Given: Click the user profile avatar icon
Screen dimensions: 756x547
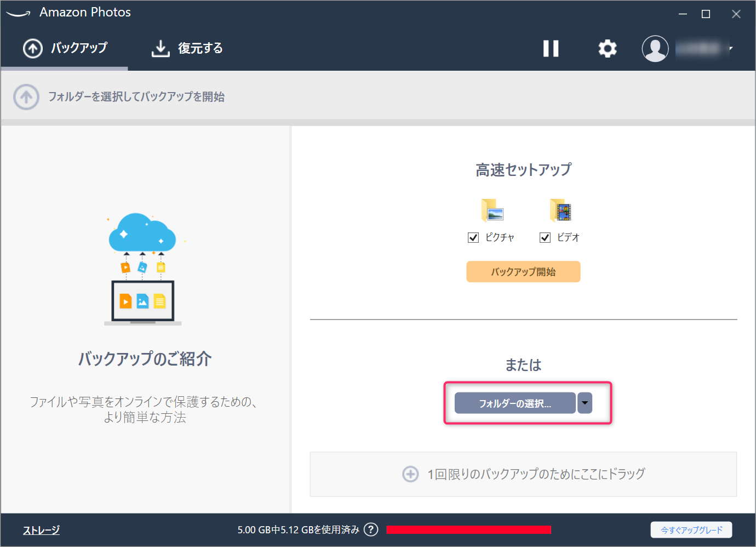Looking at the screenshot, I should coord(655,49).
